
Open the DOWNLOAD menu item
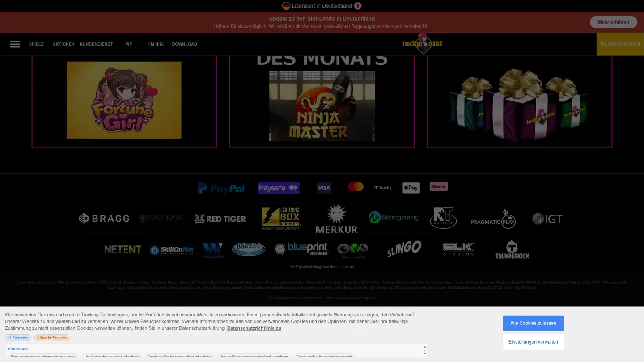184,44
